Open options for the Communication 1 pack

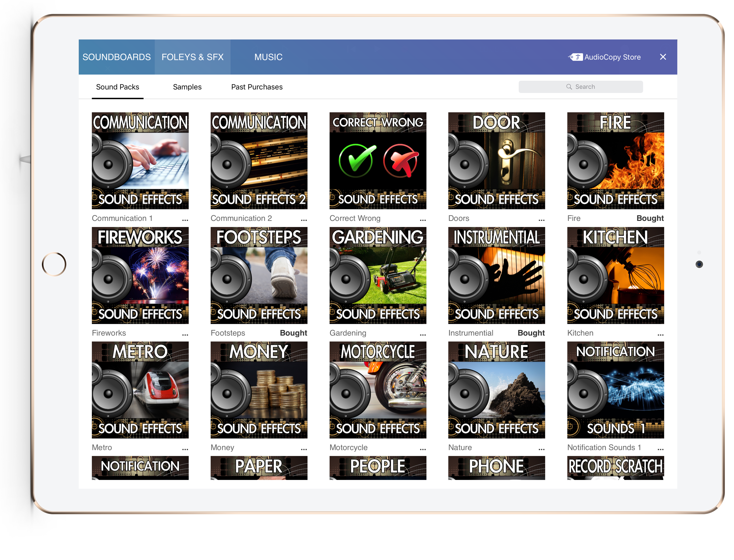coord(185,219)
